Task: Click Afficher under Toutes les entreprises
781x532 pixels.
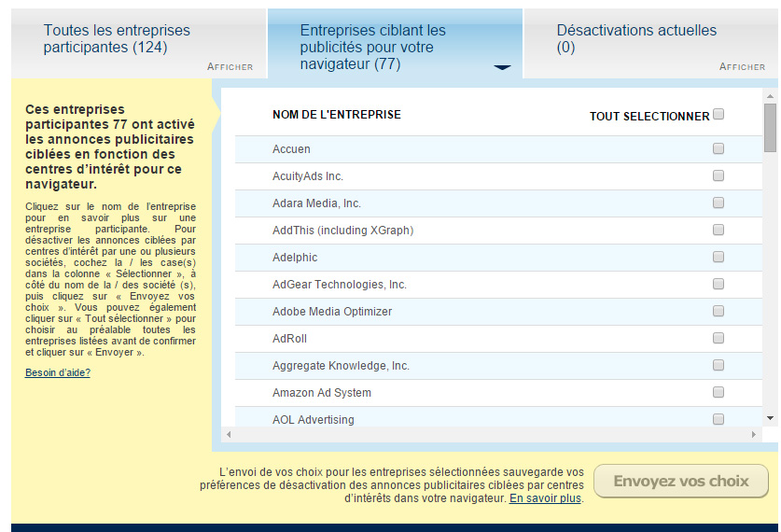Action: tap(230, 67)
